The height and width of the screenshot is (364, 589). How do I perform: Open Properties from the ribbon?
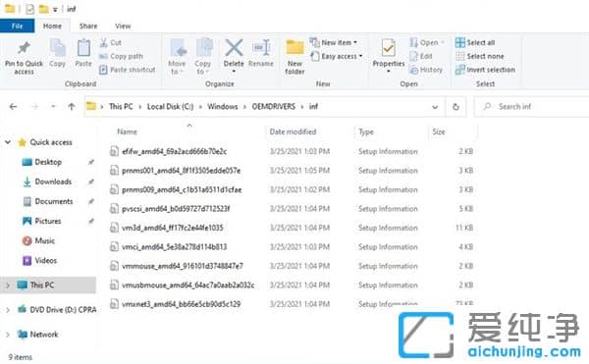[388, 48]
